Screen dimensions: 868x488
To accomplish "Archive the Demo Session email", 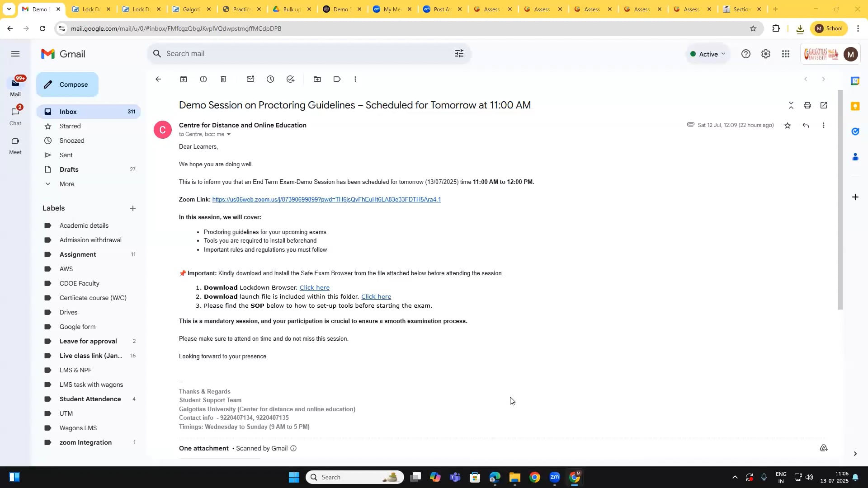I will click(184, 79).
